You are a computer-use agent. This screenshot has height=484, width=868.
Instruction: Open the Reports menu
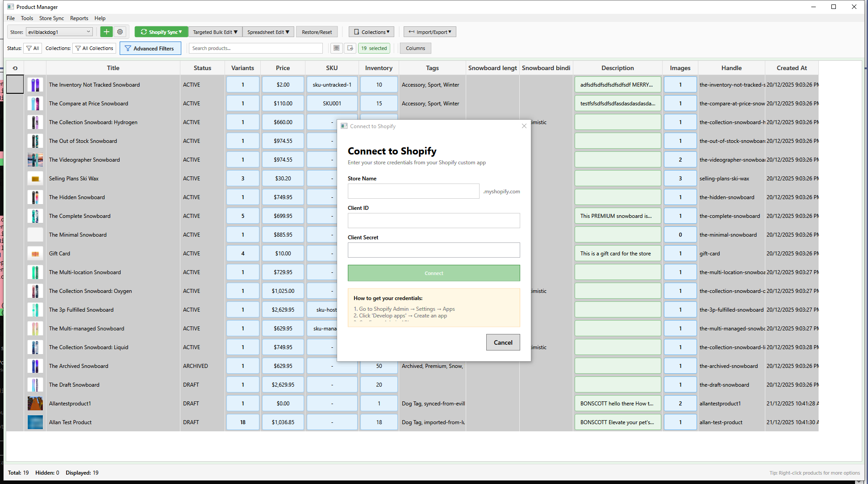coord(79,18)
